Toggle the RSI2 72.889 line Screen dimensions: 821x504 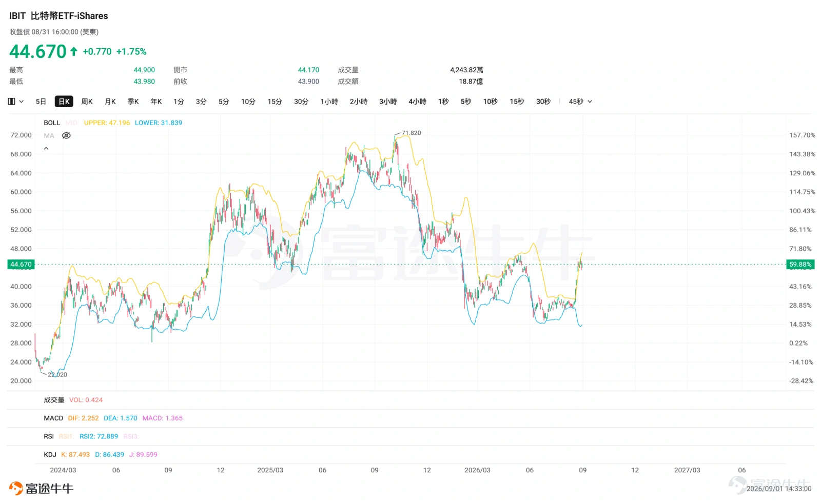[99, 436]
